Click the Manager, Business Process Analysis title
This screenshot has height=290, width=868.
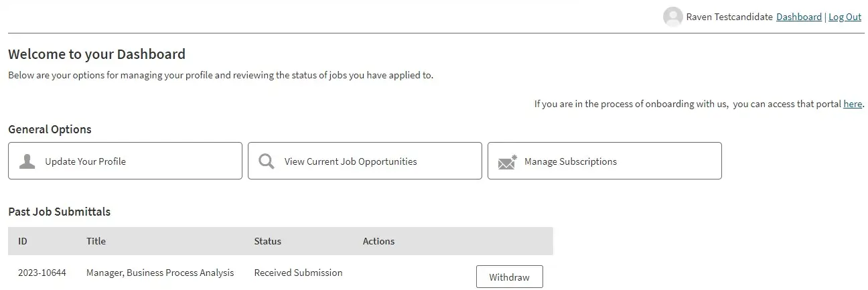coord(160,273)
